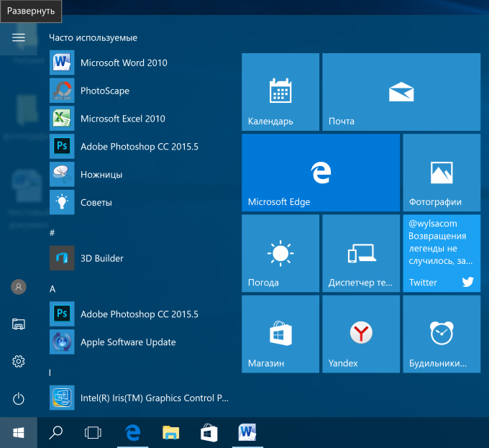Click the 'I' section letter header
Screen dimensions: 489x448
50,372
